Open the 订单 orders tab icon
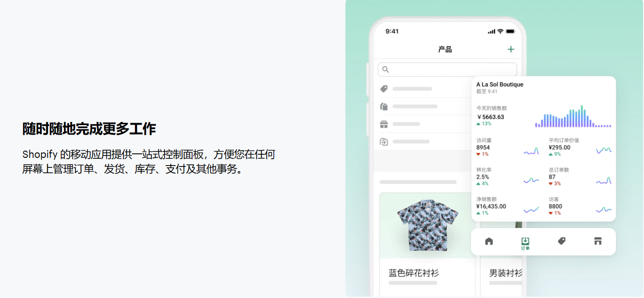Viewport: 644px width, 298px height. coord(525,243)
